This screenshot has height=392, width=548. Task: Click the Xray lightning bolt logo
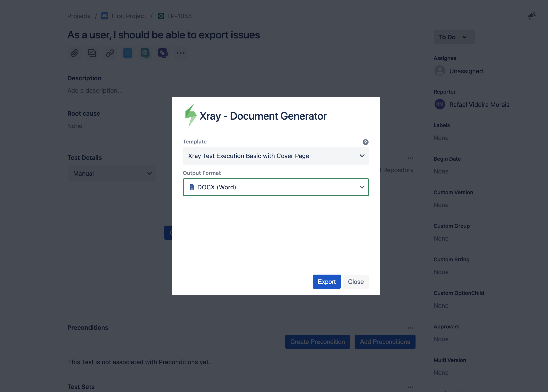191,115
